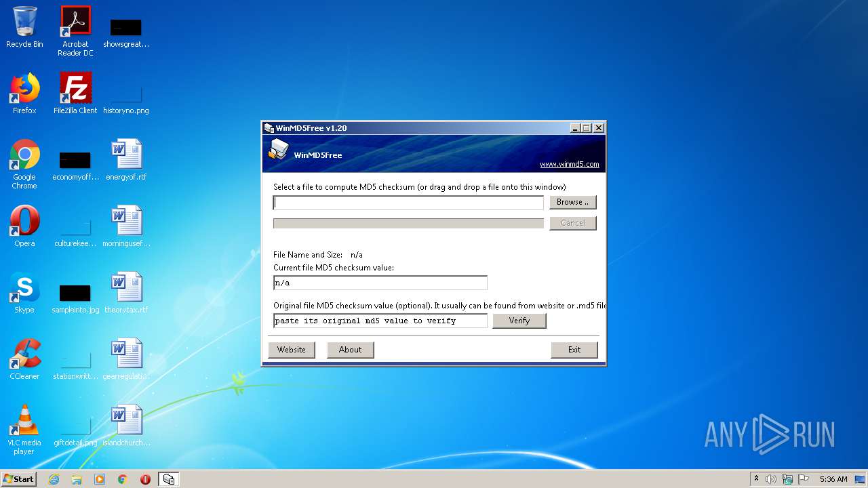The width and height of the screenshot is (868, 488).
Task: Launch Opera desktop shortcut
Action: click(24, 226)
